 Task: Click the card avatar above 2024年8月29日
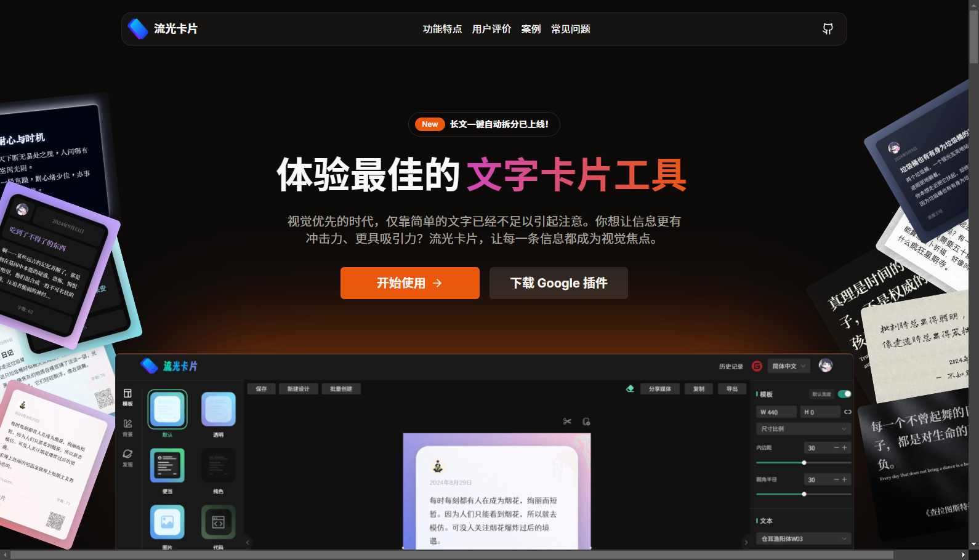437,466
